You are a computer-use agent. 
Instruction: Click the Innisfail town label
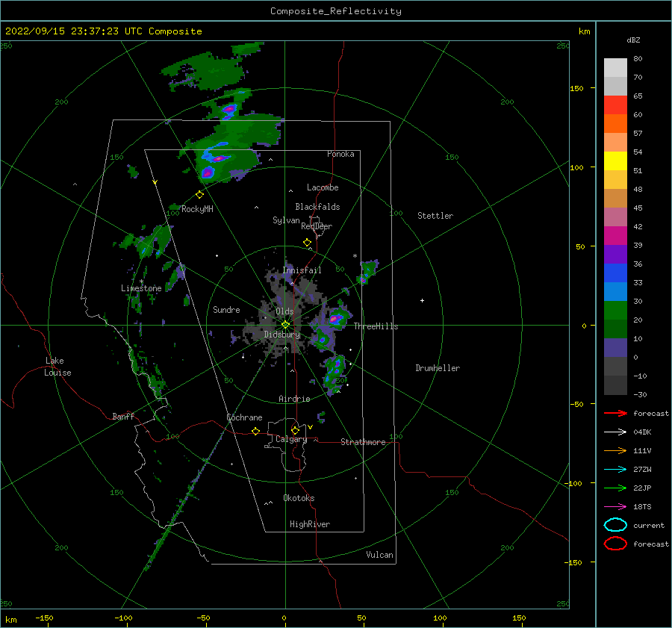click(302, 270)
